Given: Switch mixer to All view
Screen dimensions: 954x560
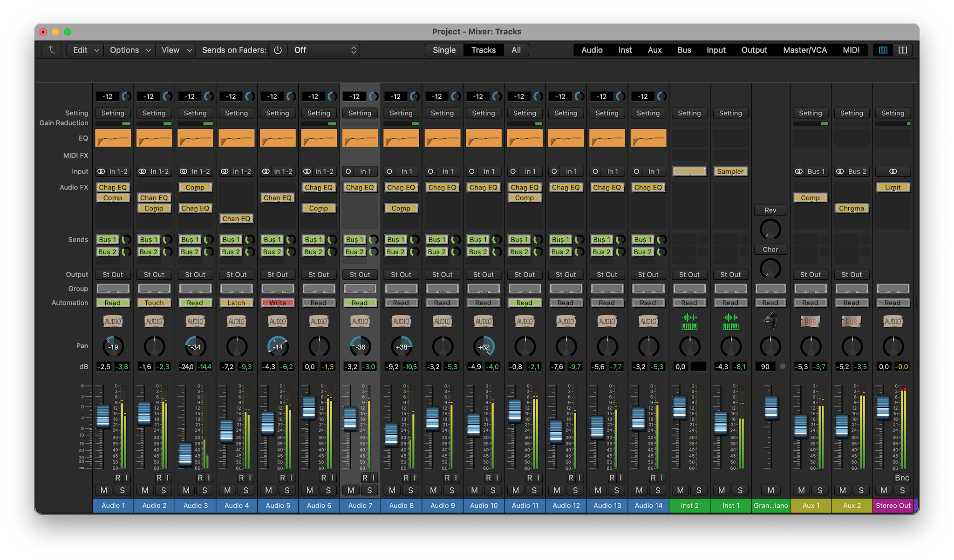Looking at the screenshot, I should 516,50.
